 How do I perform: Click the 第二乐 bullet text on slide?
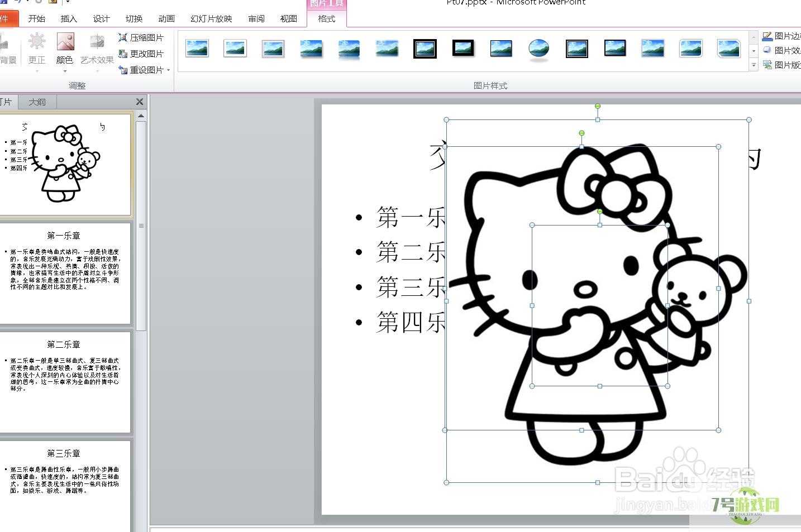(411, 252)
